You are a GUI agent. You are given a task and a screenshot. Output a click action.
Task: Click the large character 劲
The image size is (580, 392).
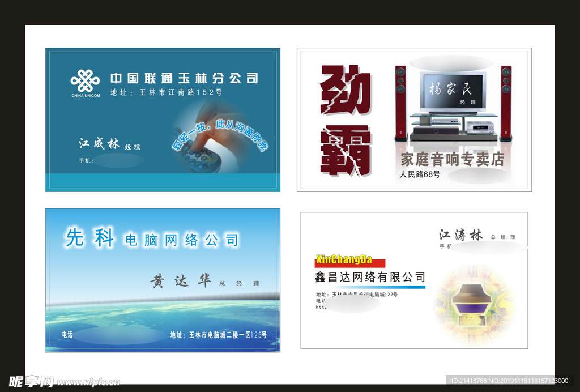[x=346, y=90]
